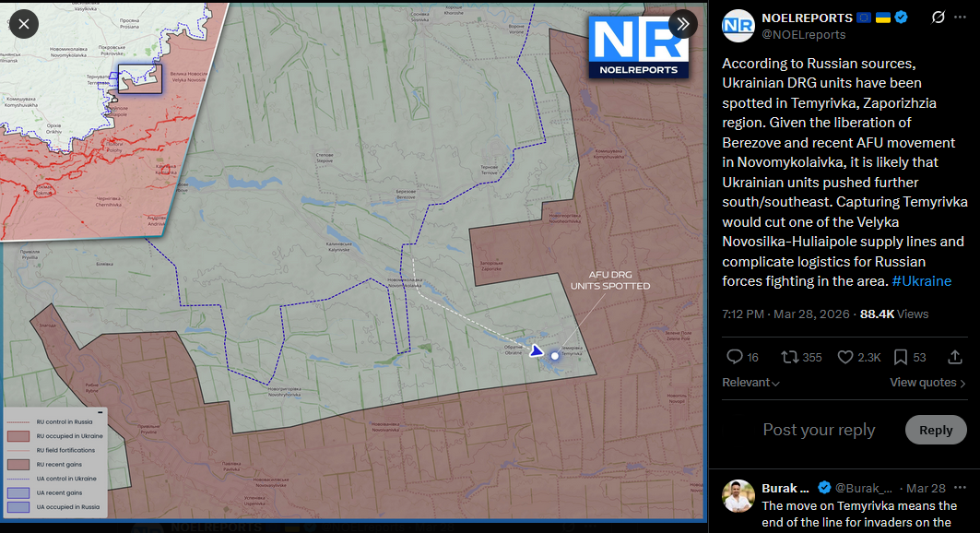Screen dimensions: 980x533
Task: Collapse the map legend minus button
Action: pyautogui.click(x=100, y=412)
